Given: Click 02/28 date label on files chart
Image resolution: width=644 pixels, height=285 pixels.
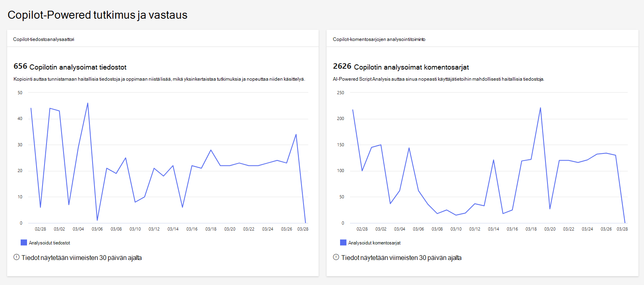Looking at the screenshot, I should (x=40, y=229).
